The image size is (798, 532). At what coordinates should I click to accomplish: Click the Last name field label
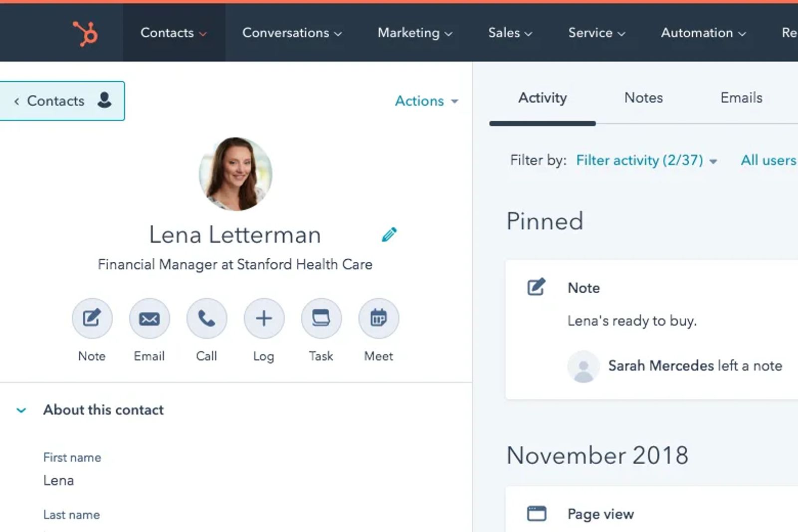click(x=71, y=515)
